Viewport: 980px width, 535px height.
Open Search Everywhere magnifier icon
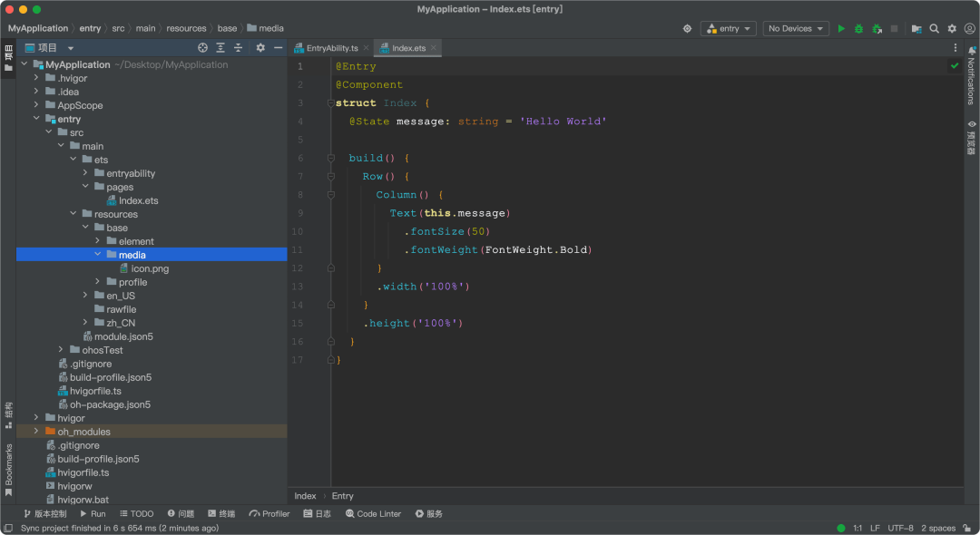tap(934, 29)
